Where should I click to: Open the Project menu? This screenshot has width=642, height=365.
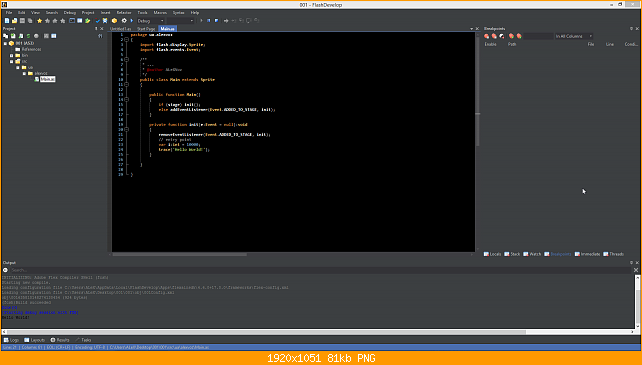88,13
